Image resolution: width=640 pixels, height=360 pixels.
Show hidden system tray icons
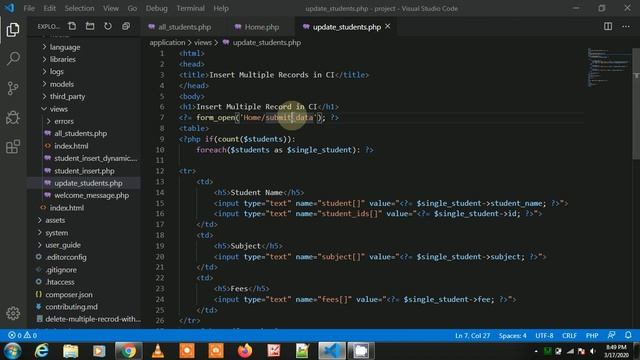point(536,351)
